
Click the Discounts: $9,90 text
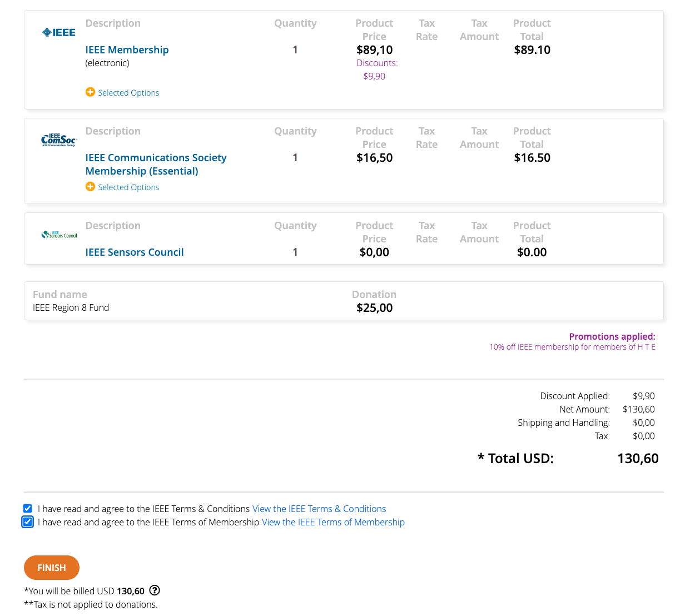pos(376,69)
